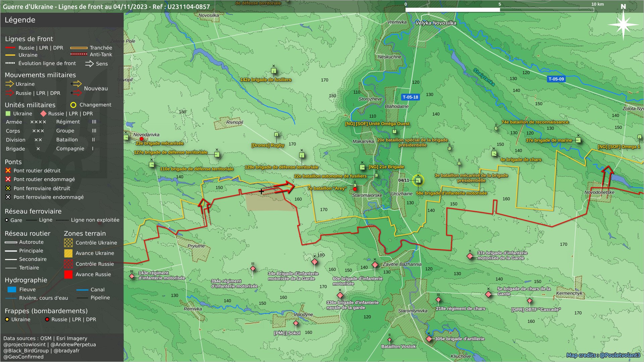Click the 218e régiment de chars diamond
This screenshot has width=644, height=362.
pos(438,300)
